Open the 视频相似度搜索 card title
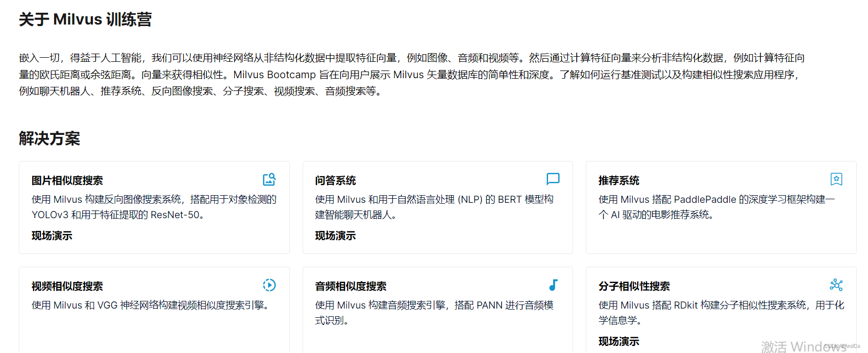 67,287
